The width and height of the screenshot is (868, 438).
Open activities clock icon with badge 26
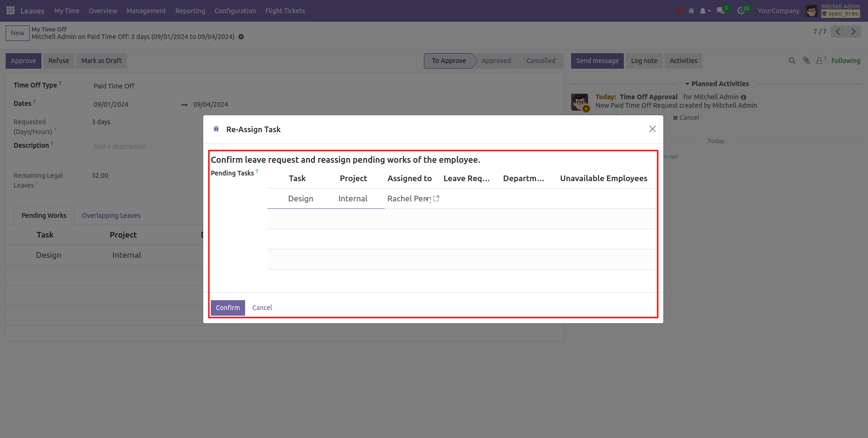(x=741, y=10)
